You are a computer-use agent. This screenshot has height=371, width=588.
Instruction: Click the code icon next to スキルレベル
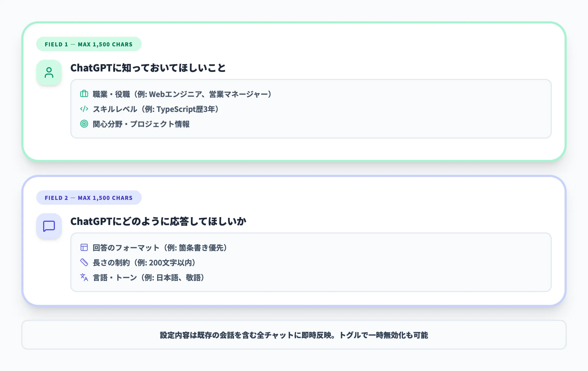(84, 109)
